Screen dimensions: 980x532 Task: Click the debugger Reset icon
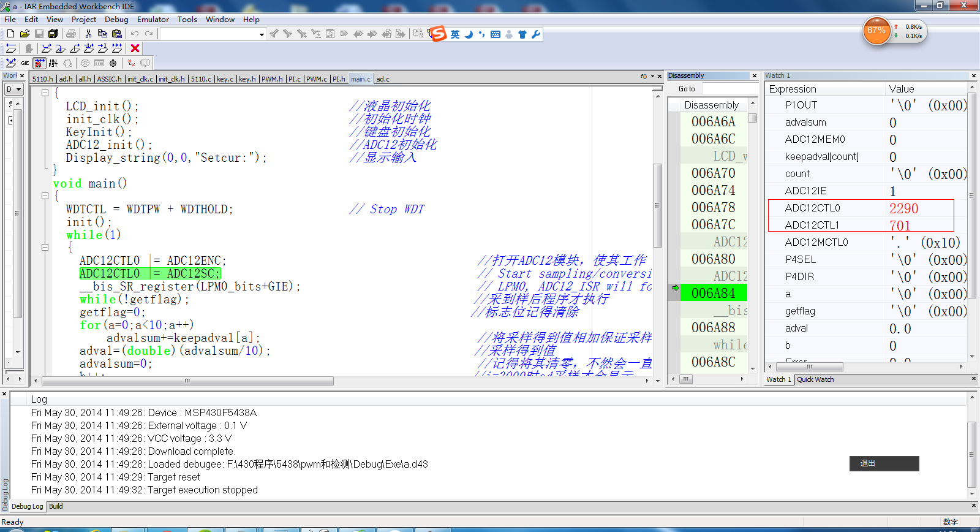click(x=11, y=48)
